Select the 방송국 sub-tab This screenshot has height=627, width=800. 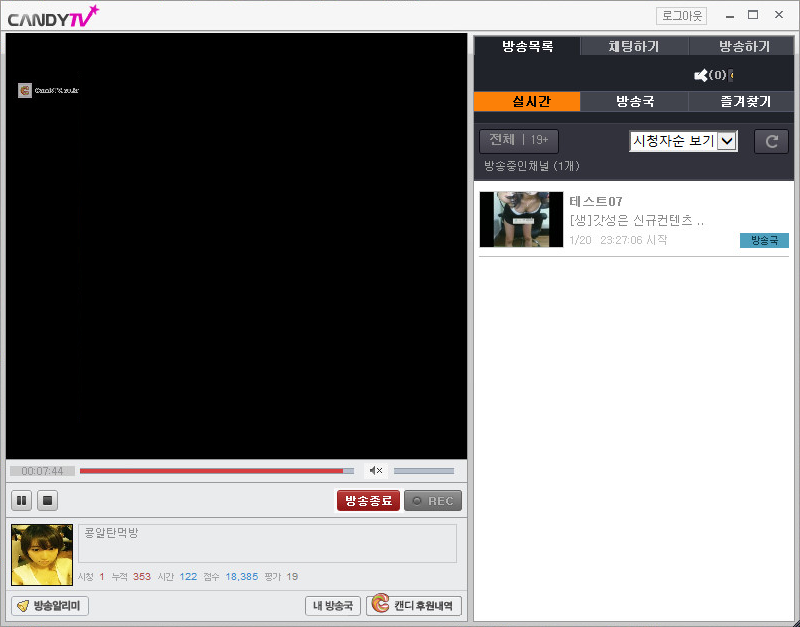(x=634, y=102)
